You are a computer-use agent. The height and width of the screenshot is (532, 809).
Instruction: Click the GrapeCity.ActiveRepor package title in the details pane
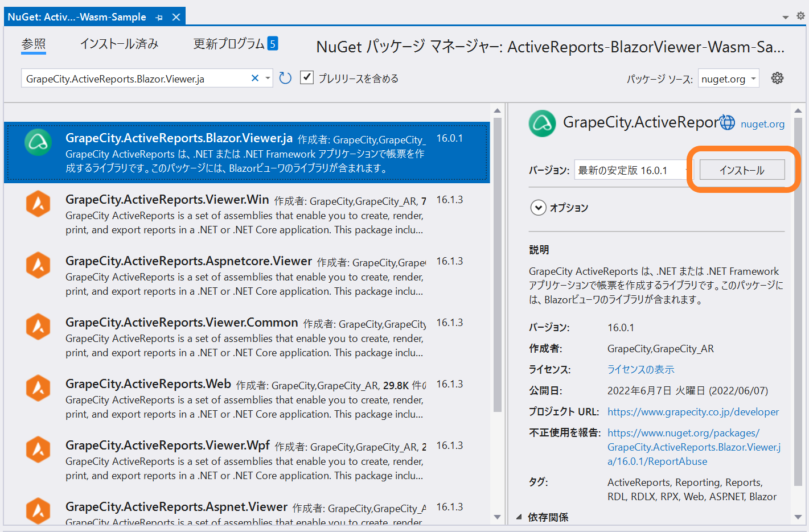[x=640, y=122]
